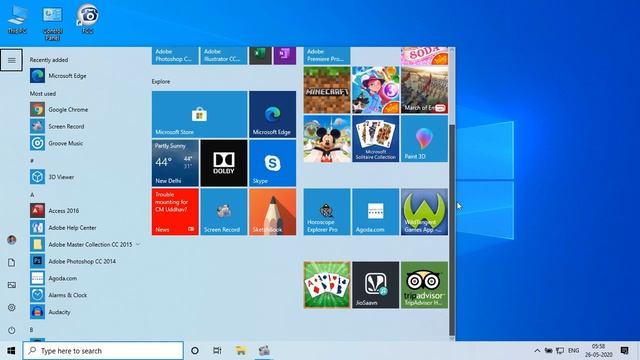This screenshot has height=360, width=640.
Task: Open Adobe Premiere Pro tile
Action: (327, 56)
